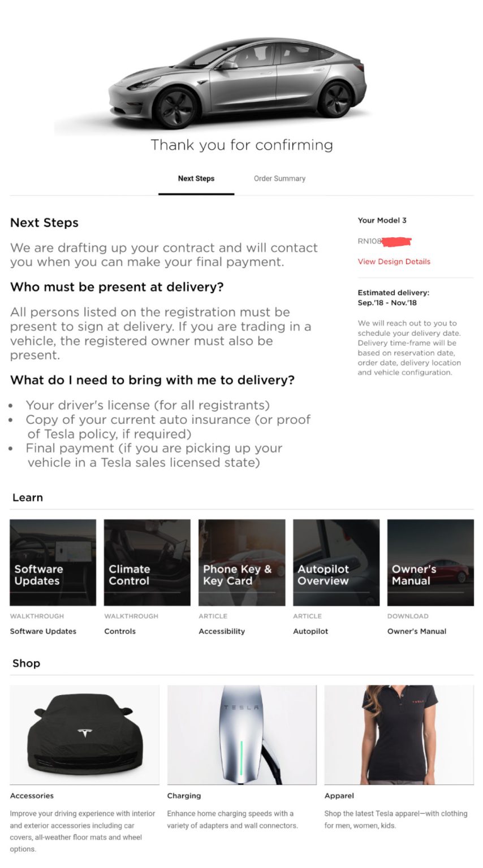
Task: Switch to the Next Steps tab
Action: tap(196, 179)
